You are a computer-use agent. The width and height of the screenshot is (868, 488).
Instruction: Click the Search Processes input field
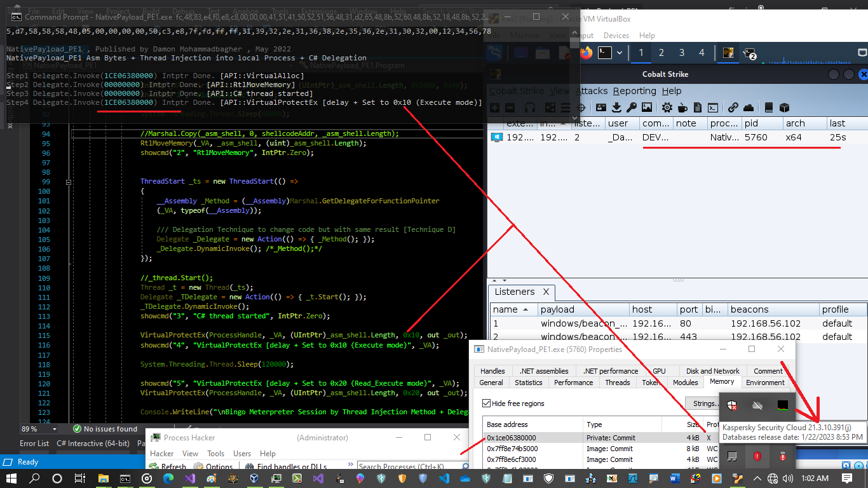pos(414,467)
